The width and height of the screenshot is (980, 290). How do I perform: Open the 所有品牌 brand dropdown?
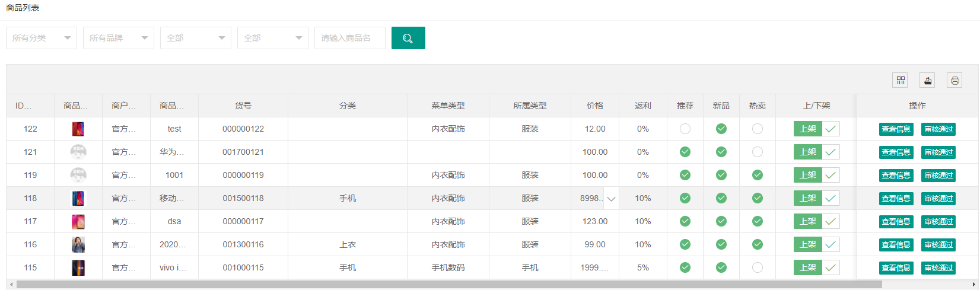[x=119, y=38]
